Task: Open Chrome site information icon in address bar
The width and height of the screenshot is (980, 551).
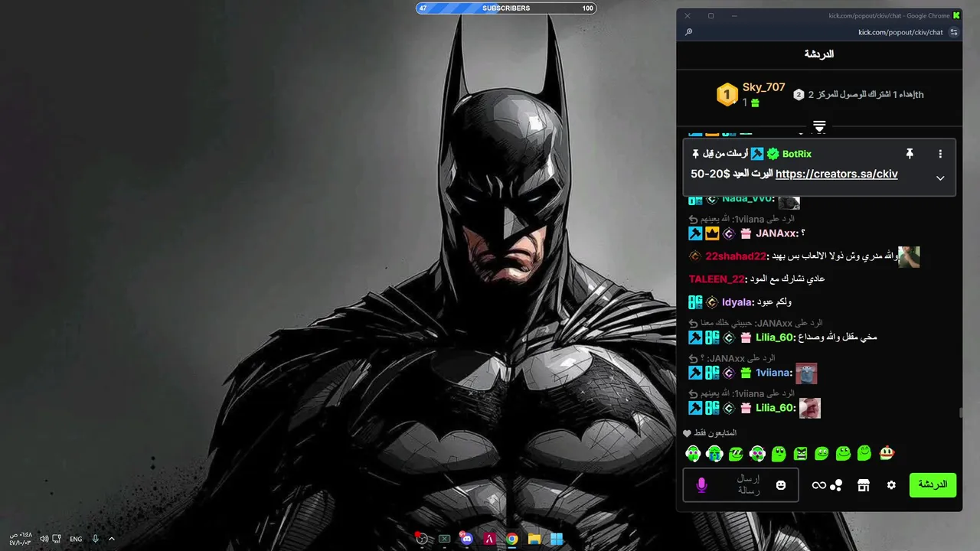Action: pos(954,32)
